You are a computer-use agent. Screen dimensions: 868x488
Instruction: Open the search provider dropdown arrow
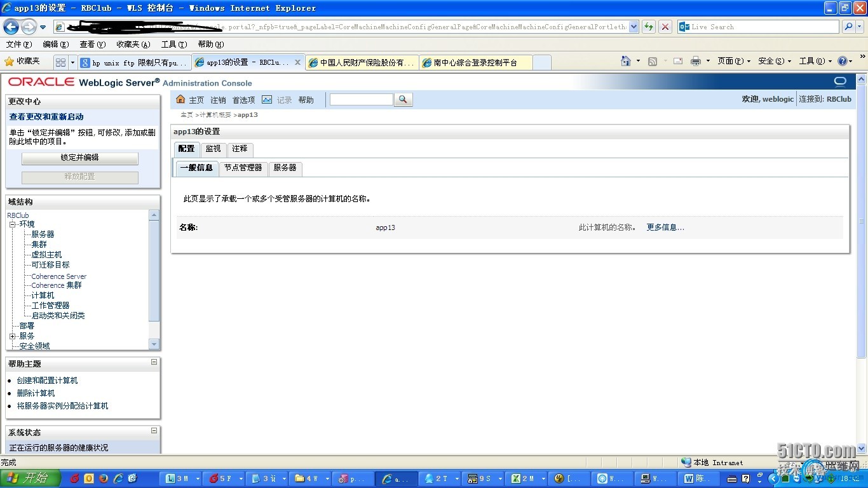(x=860, y=27)
